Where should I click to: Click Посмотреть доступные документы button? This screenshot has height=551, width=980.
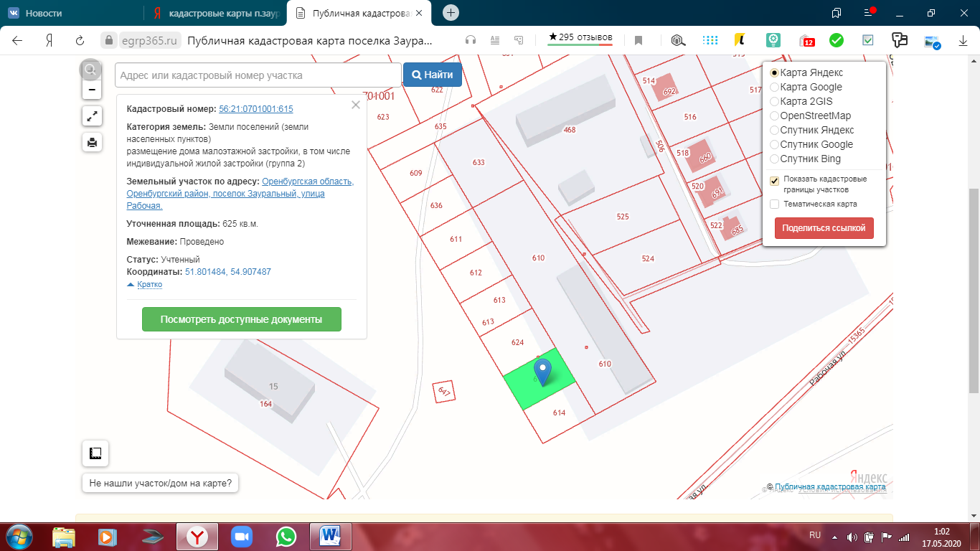click(241, 319)
